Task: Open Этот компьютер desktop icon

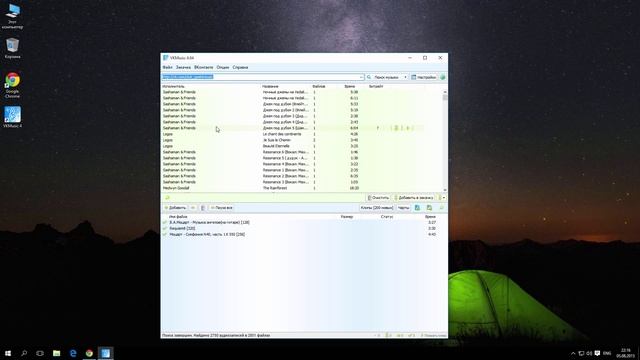Action: [x=12, y=17]
